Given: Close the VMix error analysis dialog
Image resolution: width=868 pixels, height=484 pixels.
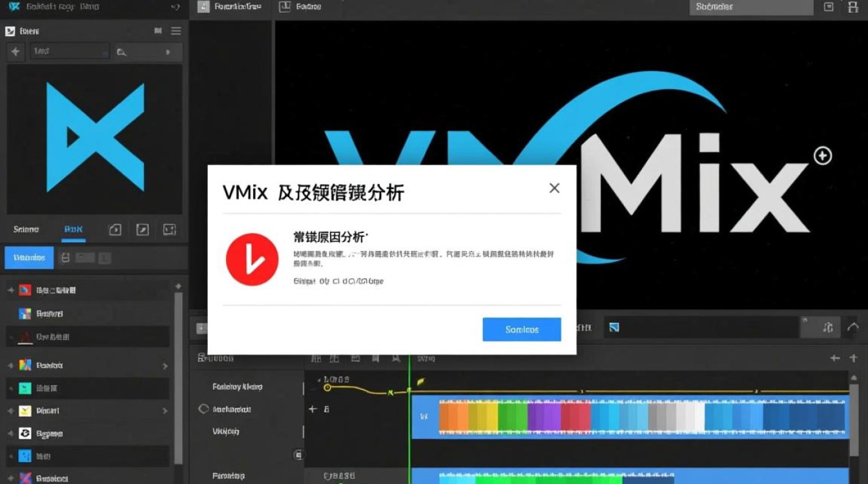Looking at the screenshot, I should [554, 188].
